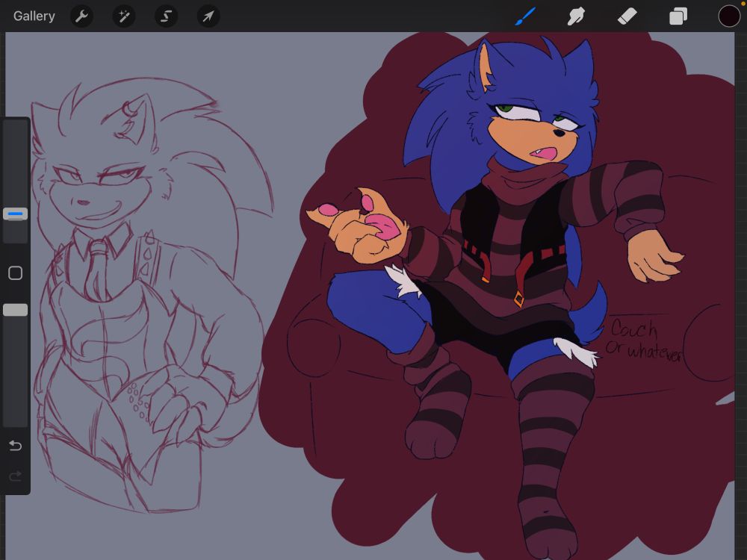Image resolution: width=747 pixels, height=560 pixels.
Task: Open the Actions wrench menu
Action: [x=81, y=16]
